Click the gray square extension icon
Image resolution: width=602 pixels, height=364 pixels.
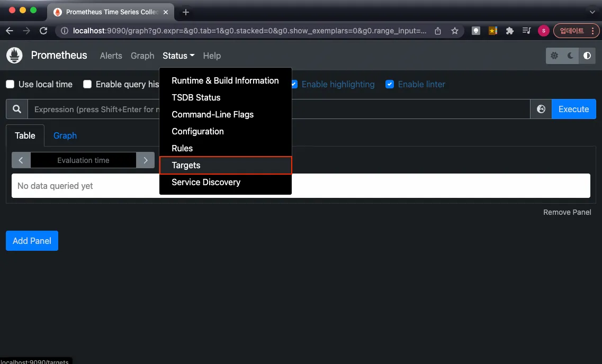[475, 31]
